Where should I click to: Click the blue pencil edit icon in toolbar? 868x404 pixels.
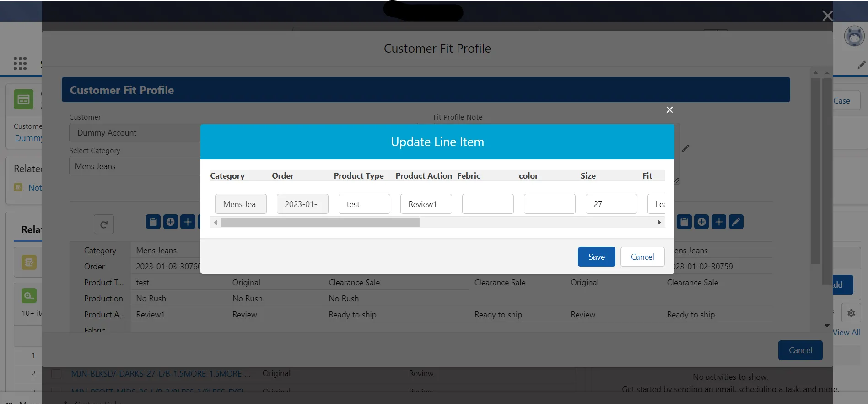(736, 222)
